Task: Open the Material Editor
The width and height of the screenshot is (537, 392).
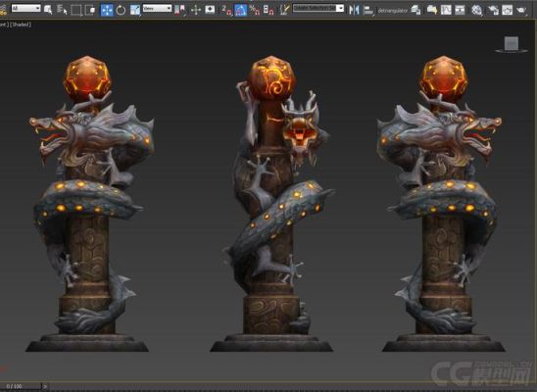Action: point(476,10)
